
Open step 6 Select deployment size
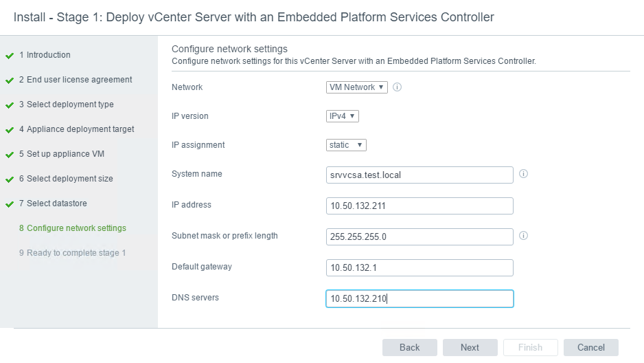coord(66,179)
